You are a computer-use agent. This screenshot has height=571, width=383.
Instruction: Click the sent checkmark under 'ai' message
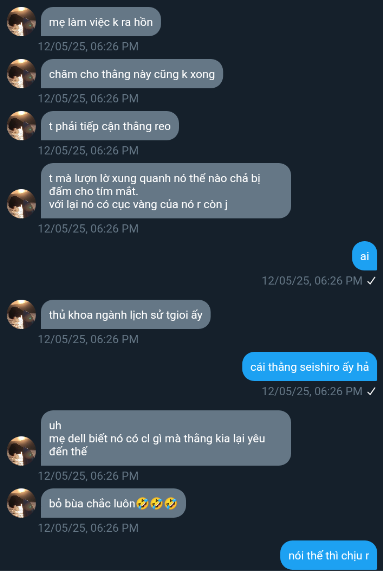tap(371, 281)
